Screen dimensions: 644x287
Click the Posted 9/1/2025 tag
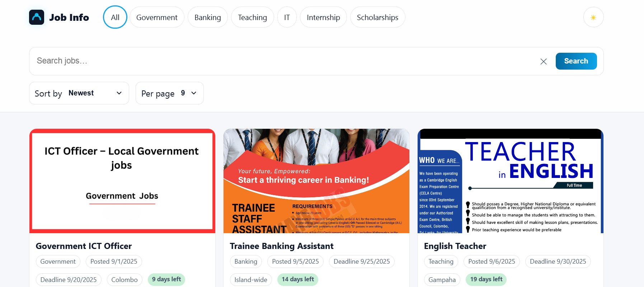click(114, 262)
